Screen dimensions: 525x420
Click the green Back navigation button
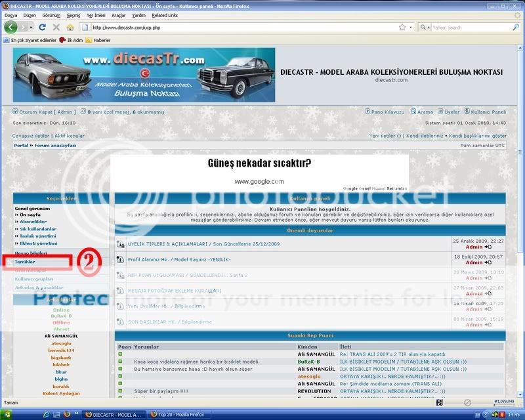10,27
